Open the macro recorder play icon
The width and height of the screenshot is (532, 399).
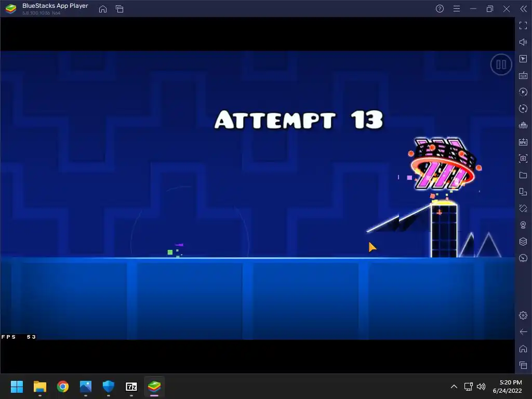tap(523, 92)
